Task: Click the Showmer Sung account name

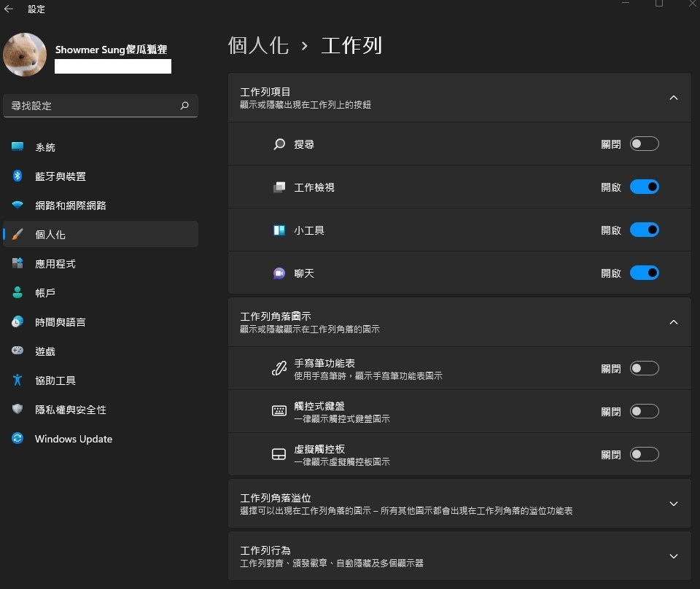Action: (111, 49)
